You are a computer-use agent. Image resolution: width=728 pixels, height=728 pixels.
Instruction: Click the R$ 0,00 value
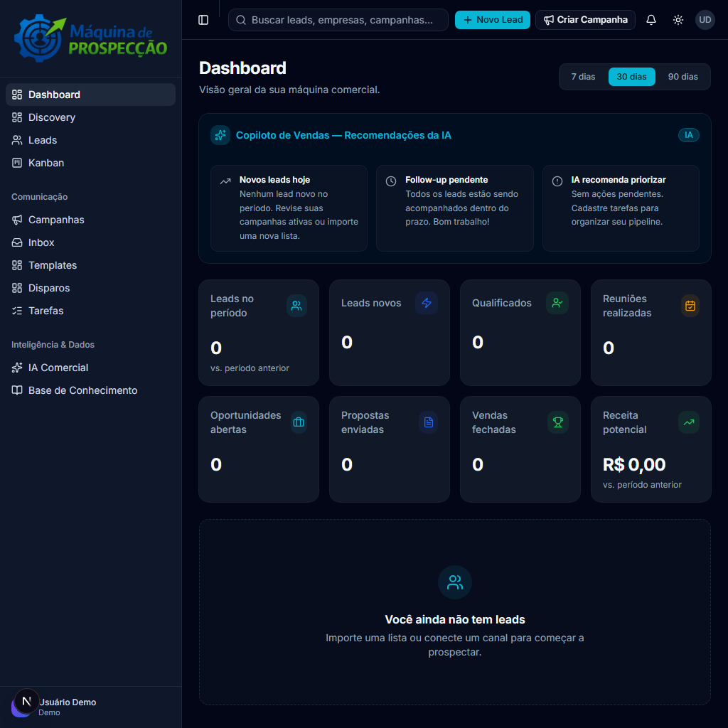(633, 464)
